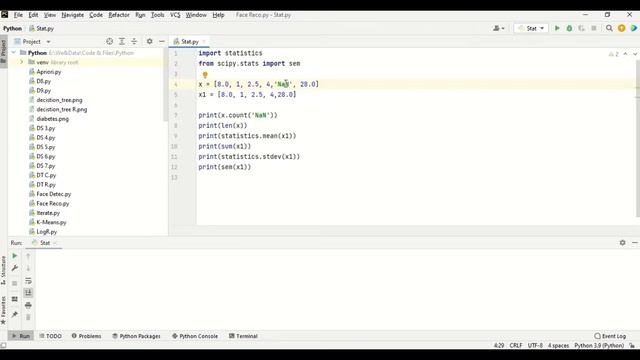Open Terminal tool window
Screen dimensions: 640x360
(243, 336)
